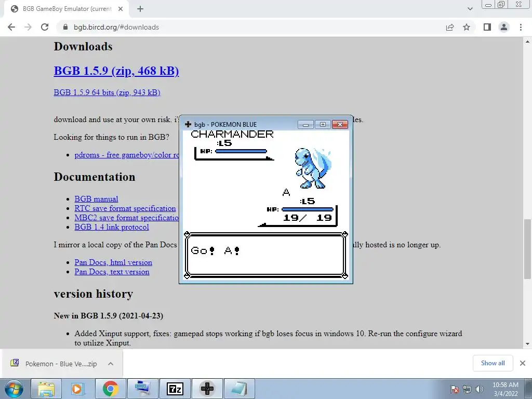Image resolution: width=532 pixels, height=399 pixels.
Task: Click the browser back arrow
Action: (x=11, y=27)
